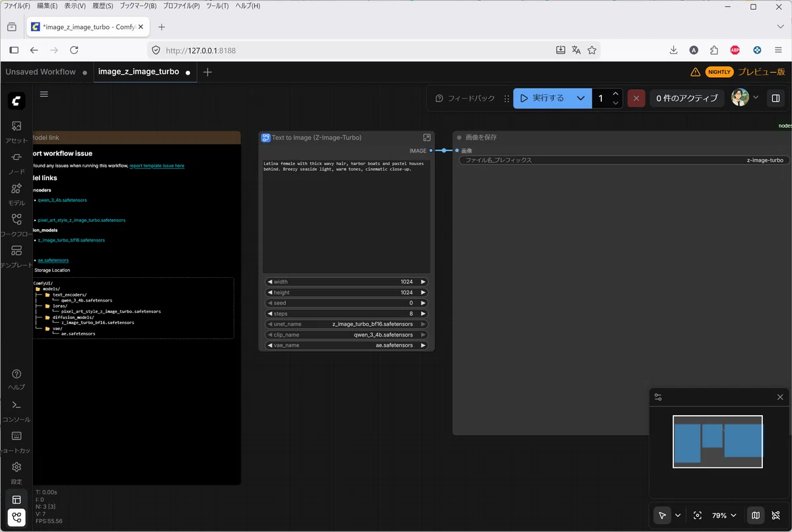Open the clip_name model dropdown
The width and height of the screenshot is (792, 532).
346,335
